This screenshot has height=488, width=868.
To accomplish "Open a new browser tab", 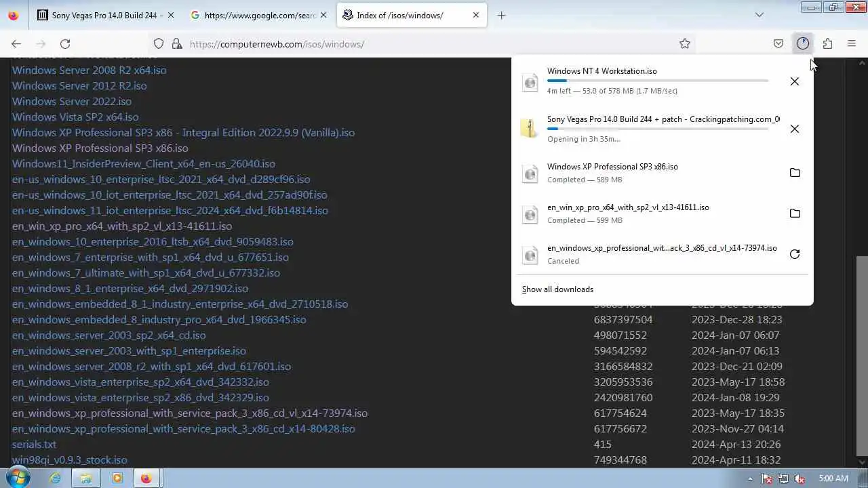I will [x=501, y=15].
